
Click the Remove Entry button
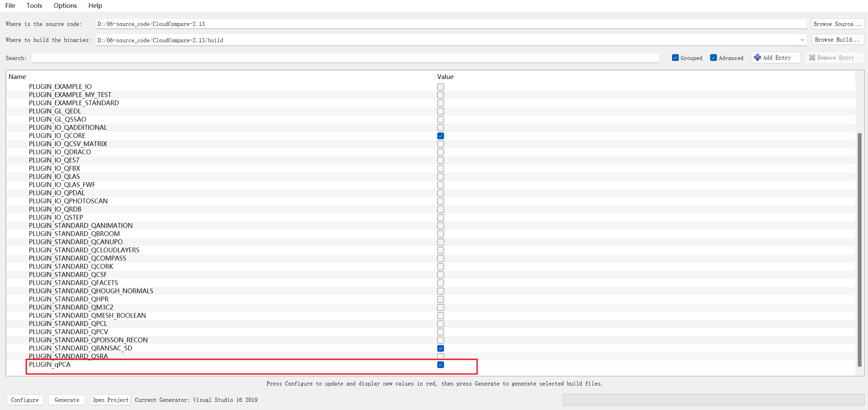pos(835,58)
